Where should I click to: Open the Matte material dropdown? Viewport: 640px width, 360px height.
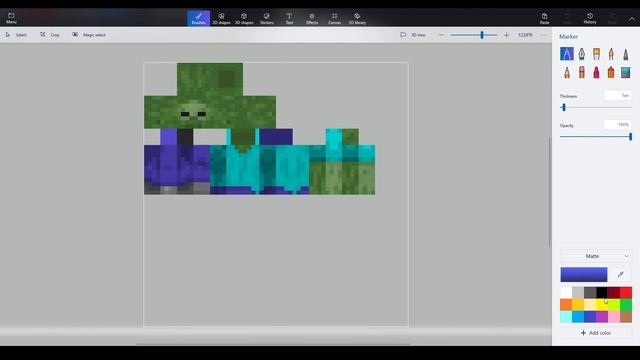[596, 256]
